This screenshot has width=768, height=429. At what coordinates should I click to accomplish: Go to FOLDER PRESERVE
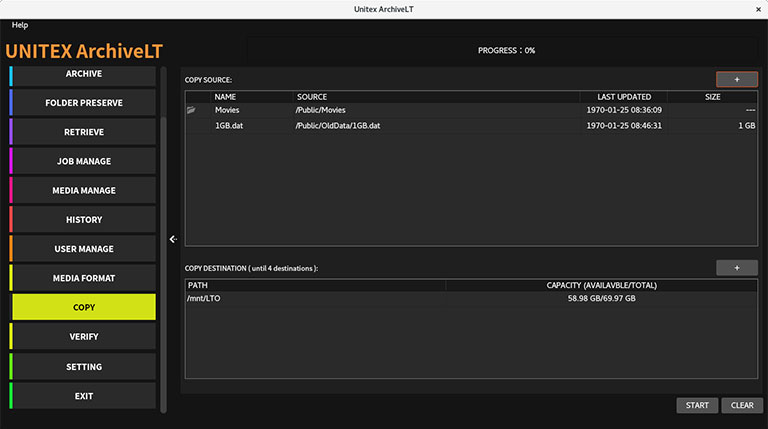click(84, 103)
